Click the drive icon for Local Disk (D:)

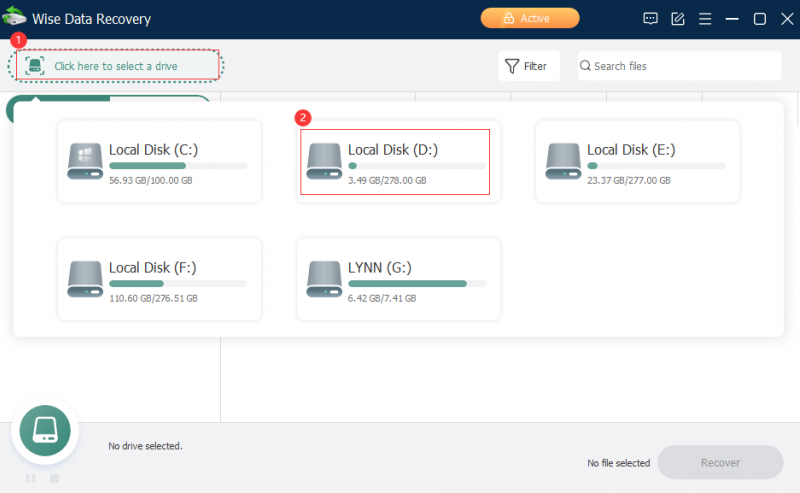click(324, 161)
